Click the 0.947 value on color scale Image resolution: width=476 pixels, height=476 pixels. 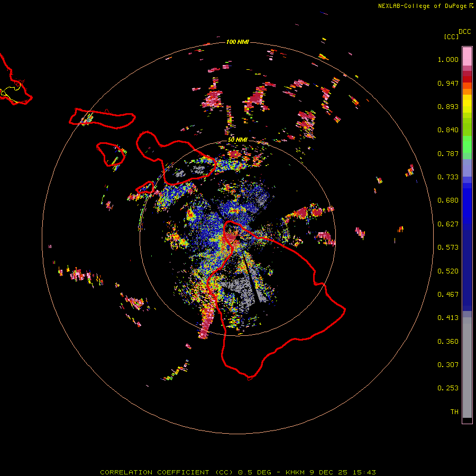448,83
